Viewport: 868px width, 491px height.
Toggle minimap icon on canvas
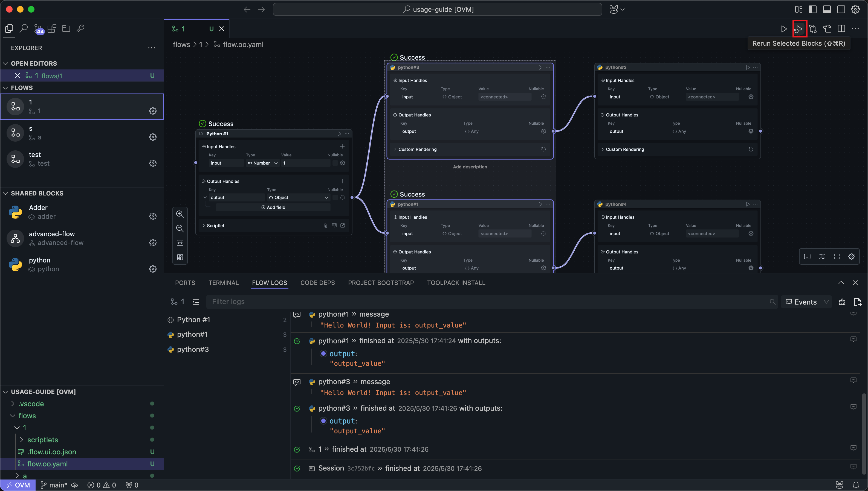(822, 257)
